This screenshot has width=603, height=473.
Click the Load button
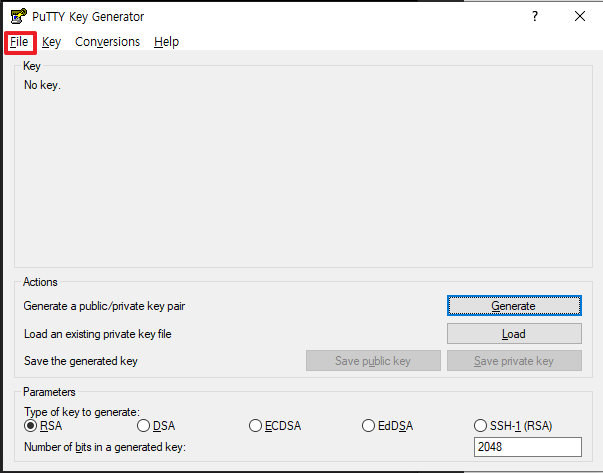(x=514, y=333)
